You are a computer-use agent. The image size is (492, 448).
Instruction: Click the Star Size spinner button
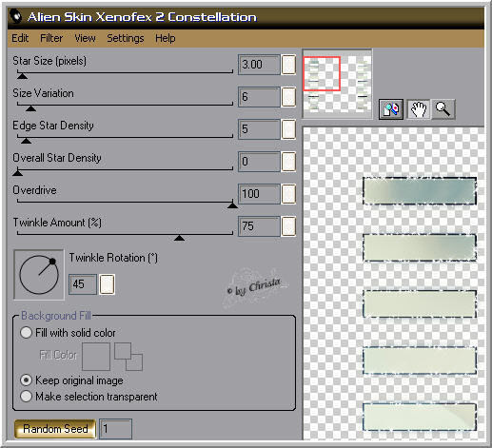(288, 65)
